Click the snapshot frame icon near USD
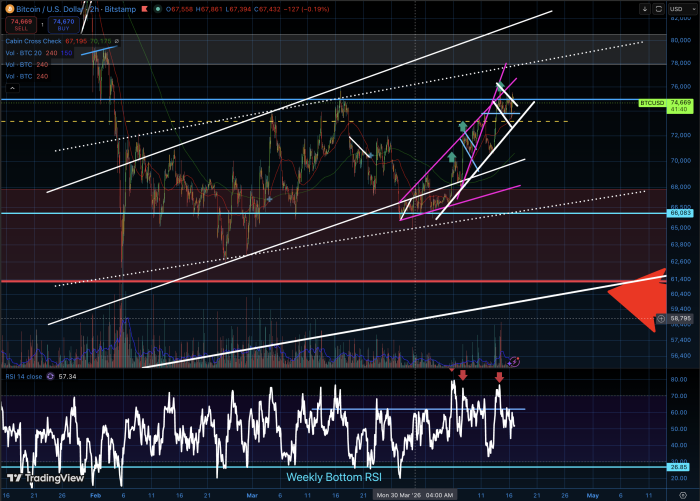This screenshot has height=501, width=700. coord(657,9)
